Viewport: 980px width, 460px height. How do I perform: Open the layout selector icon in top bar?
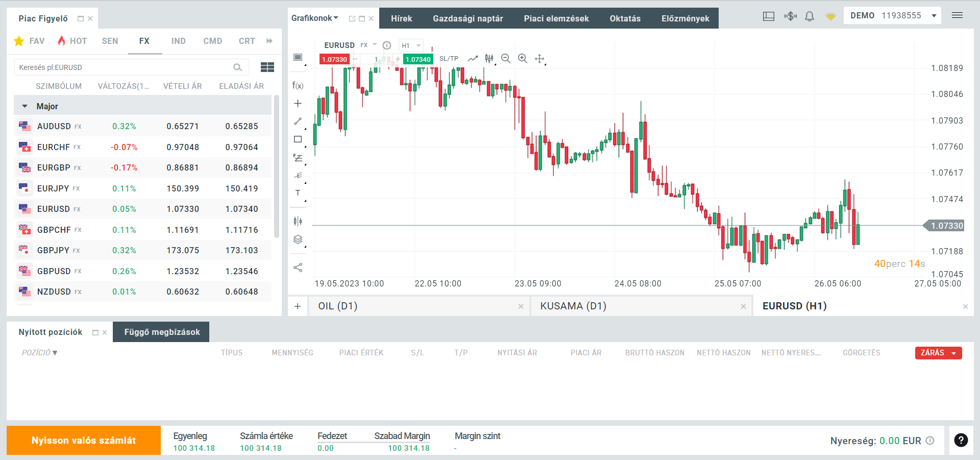coord(769,16)
